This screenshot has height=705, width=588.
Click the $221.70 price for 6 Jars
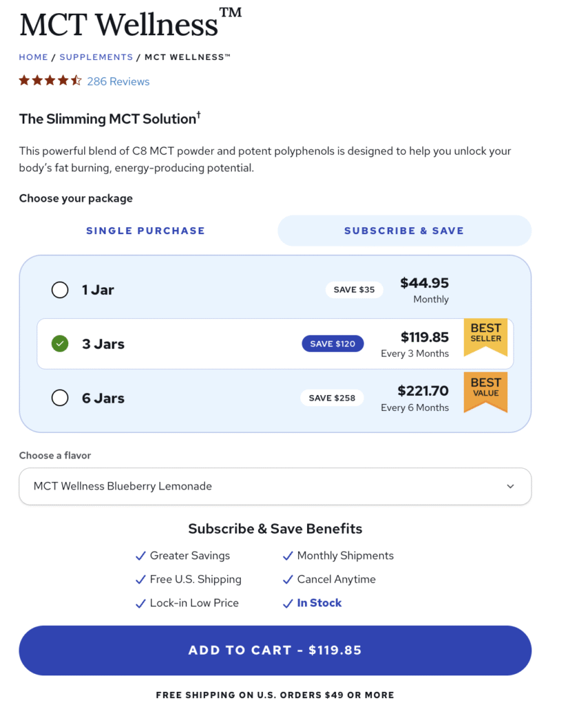[423, 391]
